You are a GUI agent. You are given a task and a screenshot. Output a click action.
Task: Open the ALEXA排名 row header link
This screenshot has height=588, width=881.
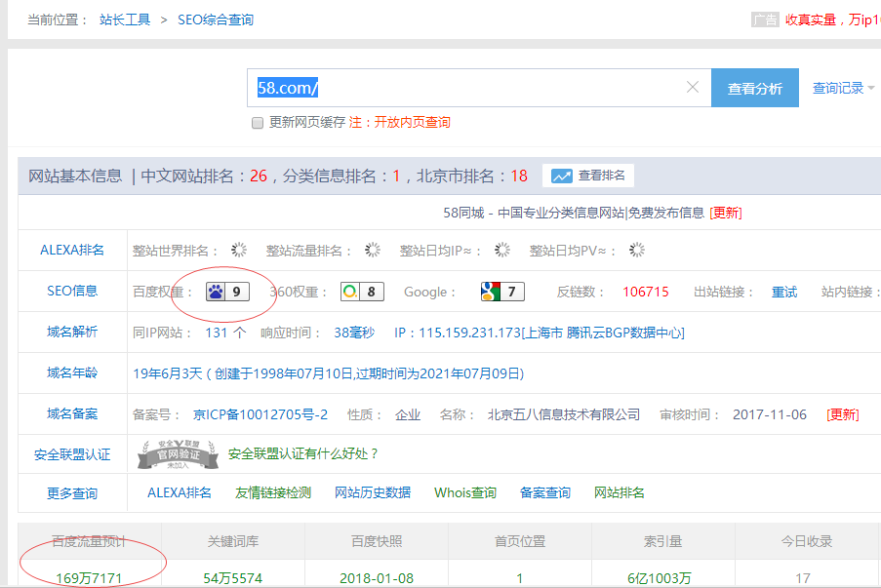click(72, 250)
